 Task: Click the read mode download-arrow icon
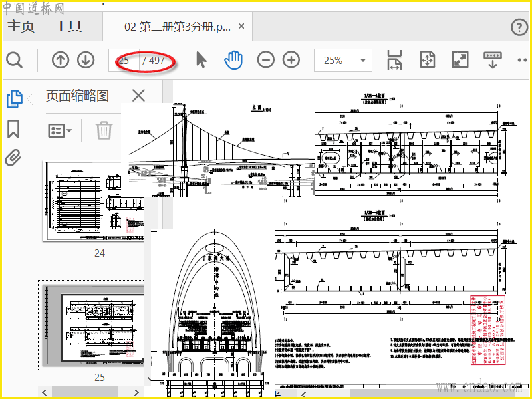493,60
